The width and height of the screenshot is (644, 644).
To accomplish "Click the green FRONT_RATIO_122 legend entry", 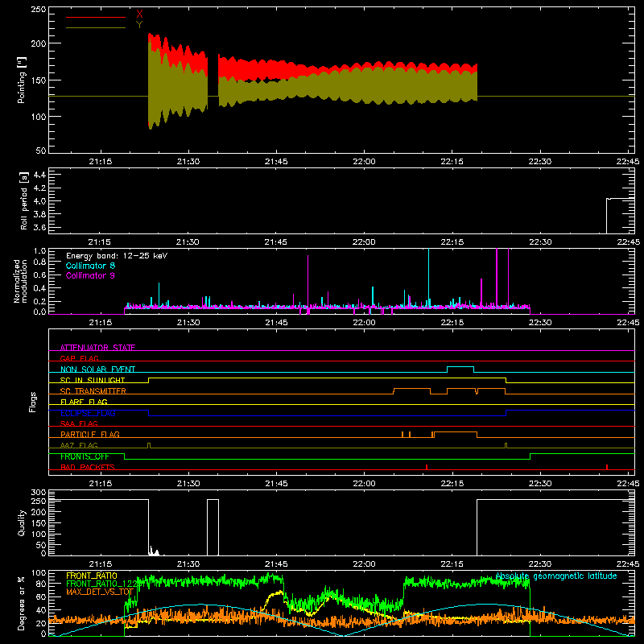I will coord(101,584).
